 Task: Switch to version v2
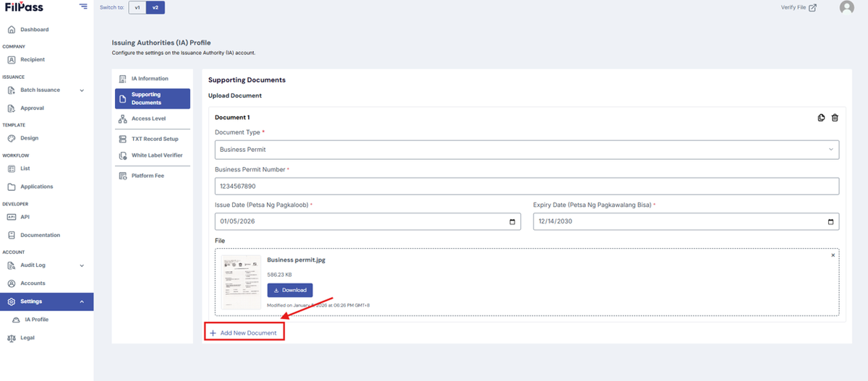[155, 8]
